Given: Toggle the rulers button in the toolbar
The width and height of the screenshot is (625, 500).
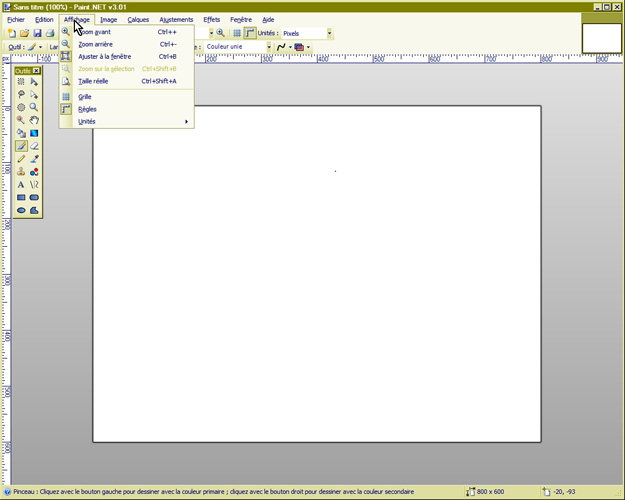Looking at the screenshot, I should 250,33.
